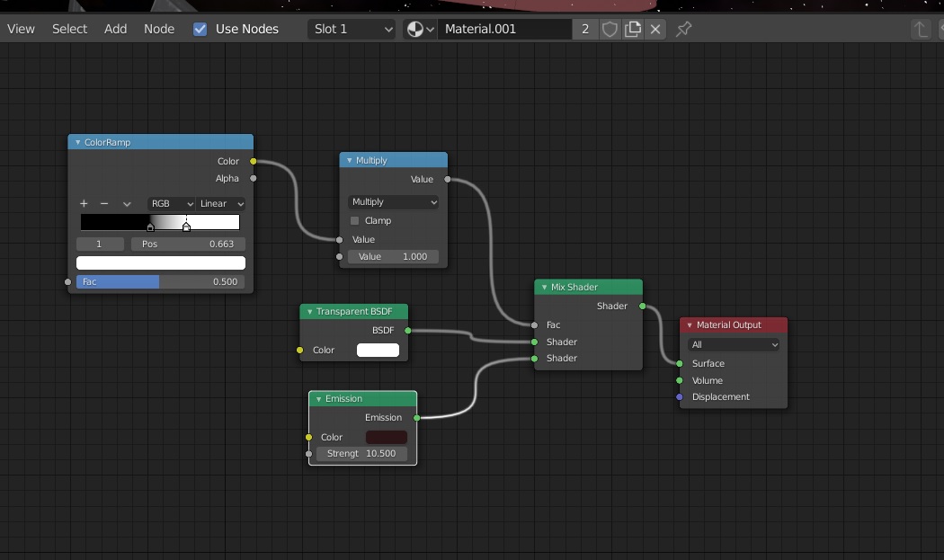Open the Slot 1 dropdown
Viewport: 944px width, 560px height.
tap(352, 29)
